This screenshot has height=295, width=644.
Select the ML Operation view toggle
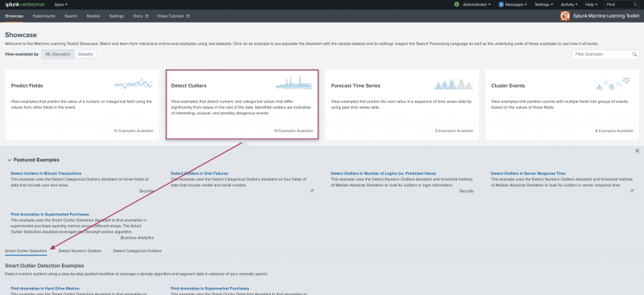click(x=58, y=54)
